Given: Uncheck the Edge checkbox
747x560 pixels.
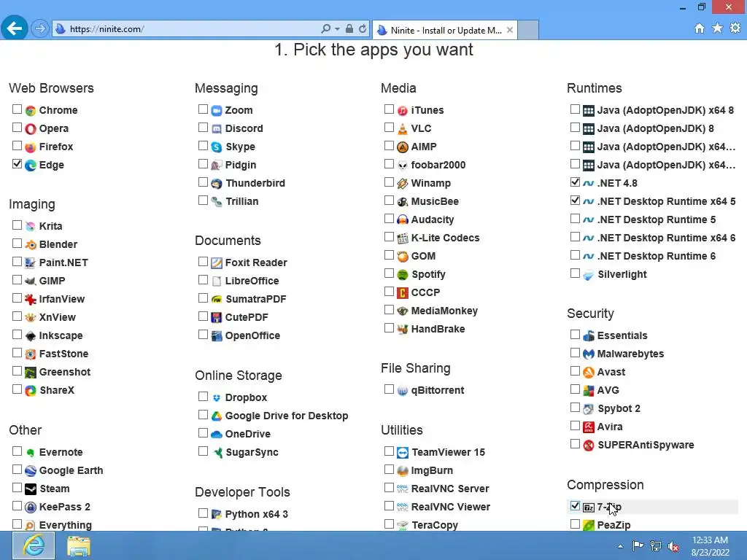Looking at the screenshot, I should pyautogui.click(x=18, y=164).
